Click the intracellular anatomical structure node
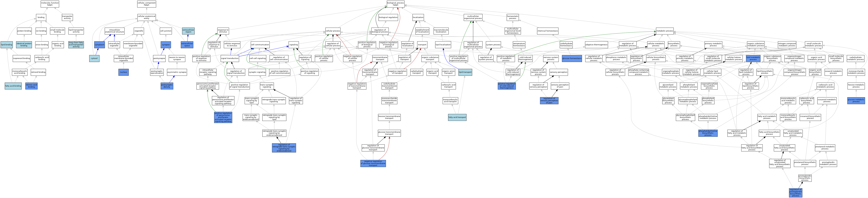 pos(115,31)
